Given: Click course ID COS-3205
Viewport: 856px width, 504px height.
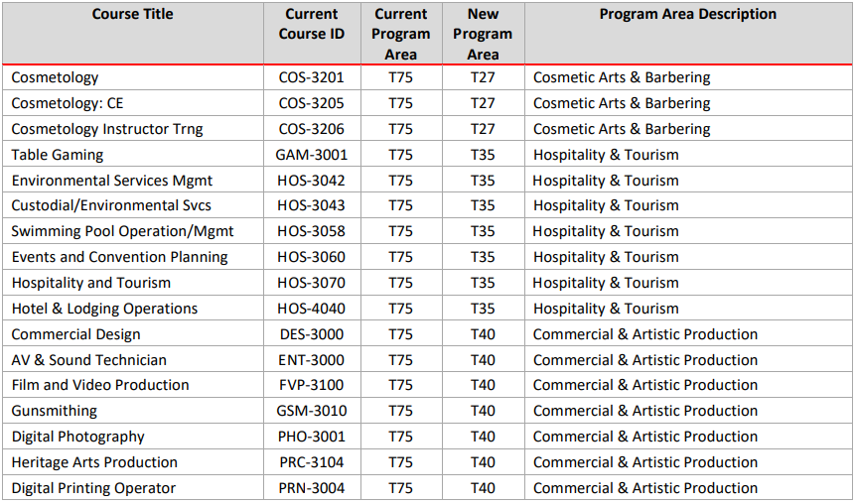Looking at the screenshot, I should click(311, 103).
